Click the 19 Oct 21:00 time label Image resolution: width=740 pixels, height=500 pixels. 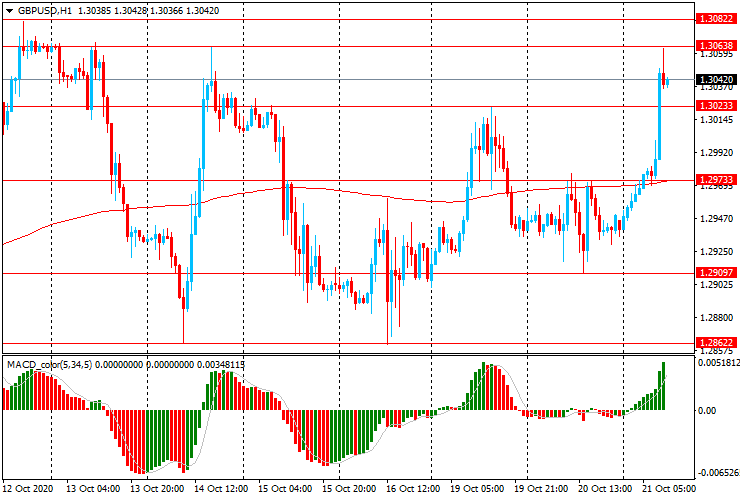541,489
